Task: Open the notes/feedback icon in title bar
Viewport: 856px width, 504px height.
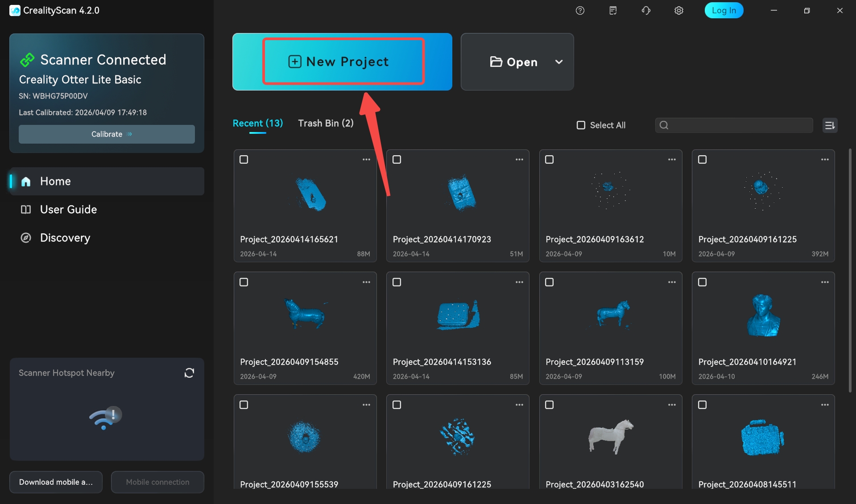Action: click(x=613, y=11)
